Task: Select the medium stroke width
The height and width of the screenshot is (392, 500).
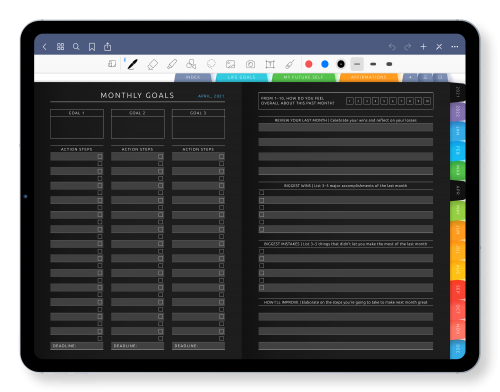Action: [x=373, y=64]
